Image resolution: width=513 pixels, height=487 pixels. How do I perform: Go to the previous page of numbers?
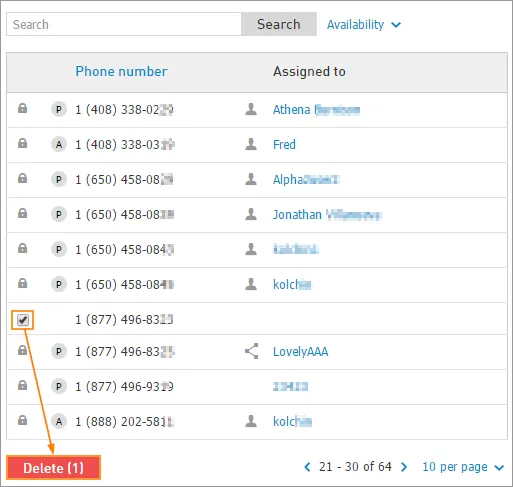pyautogui.click(x=307, y=467)
